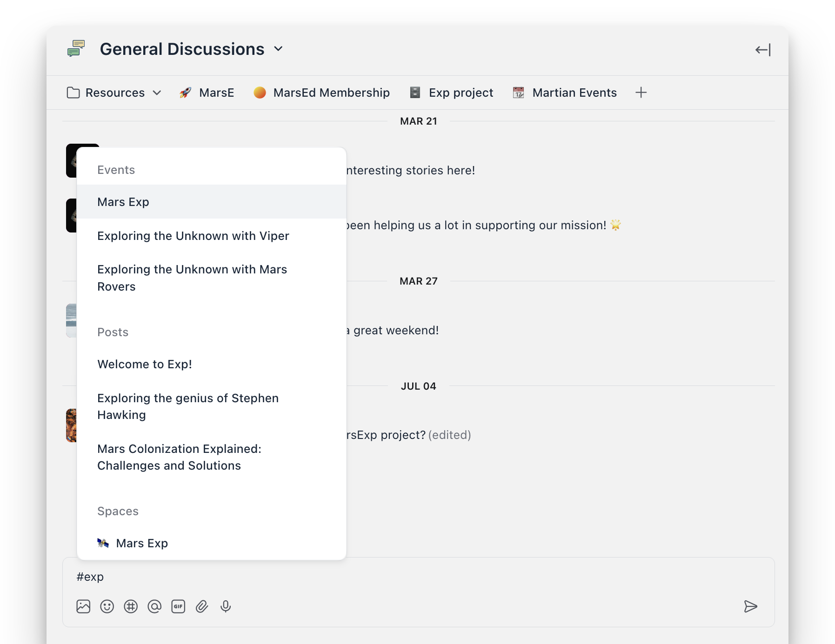Image resolution: width=835 pixels, height=644 pixels.
Task: Record a voice message with the microphone icon
Action: click(x=226, y=606)
